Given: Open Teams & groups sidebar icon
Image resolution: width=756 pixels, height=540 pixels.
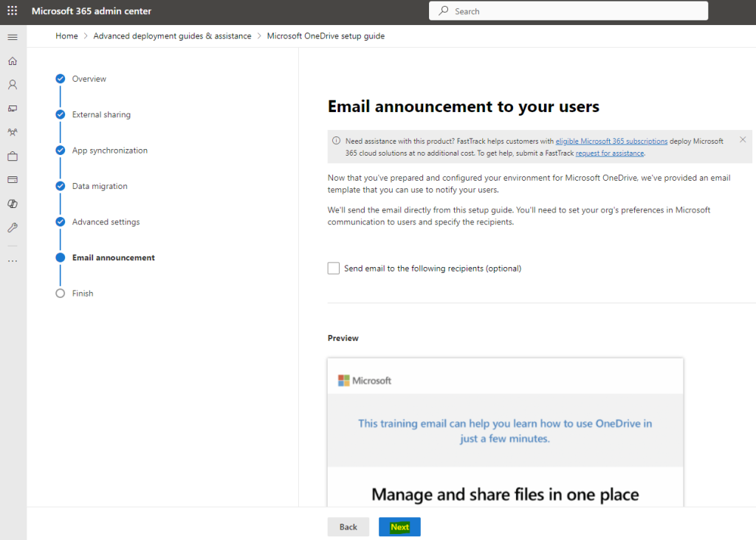Looking at the screenshot, I should 13,132.
